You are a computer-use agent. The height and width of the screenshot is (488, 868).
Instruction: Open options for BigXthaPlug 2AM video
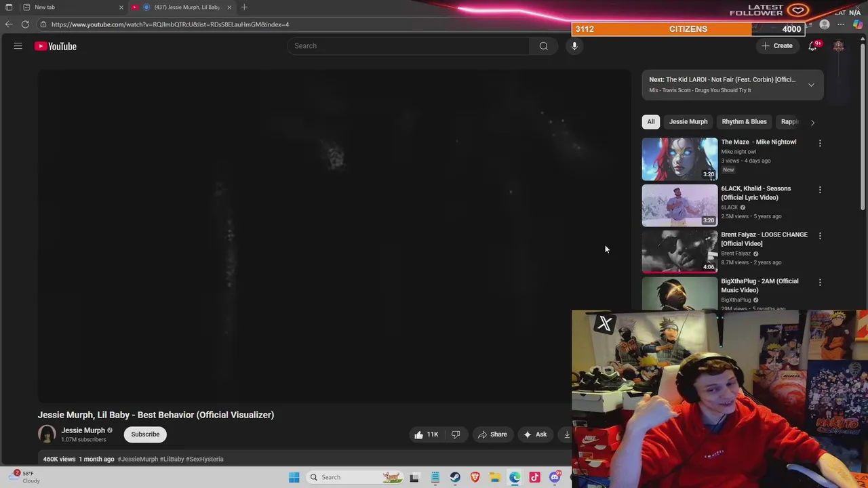click(820, 282)
